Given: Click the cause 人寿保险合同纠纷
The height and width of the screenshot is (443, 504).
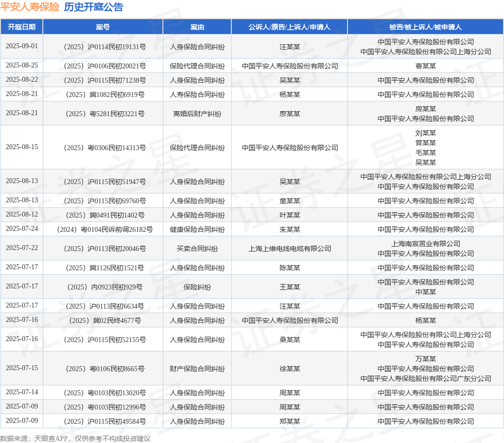Looking at the screenshot, I should tap(197, 95).
